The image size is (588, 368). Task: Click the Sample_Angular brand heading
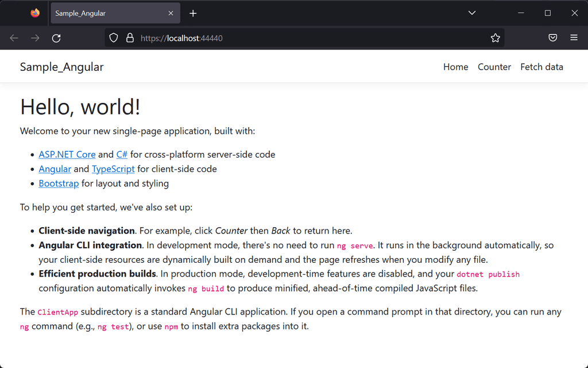point(61,67)
